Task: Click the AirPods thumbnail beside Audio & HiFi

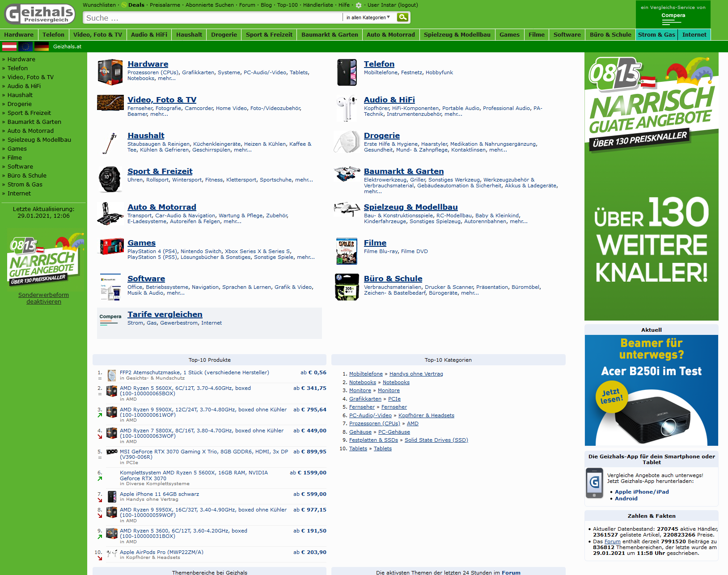Action: point(347,108)
